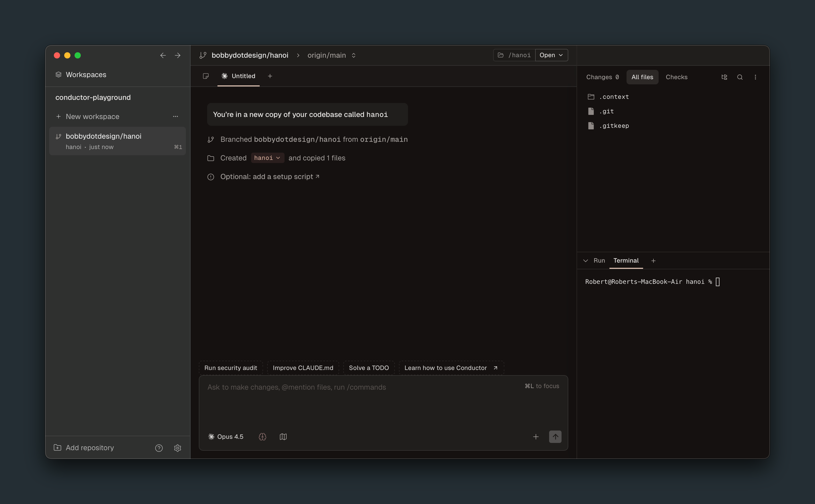Open the help question mark icon

pyautogui.click(x=159, y=448)
